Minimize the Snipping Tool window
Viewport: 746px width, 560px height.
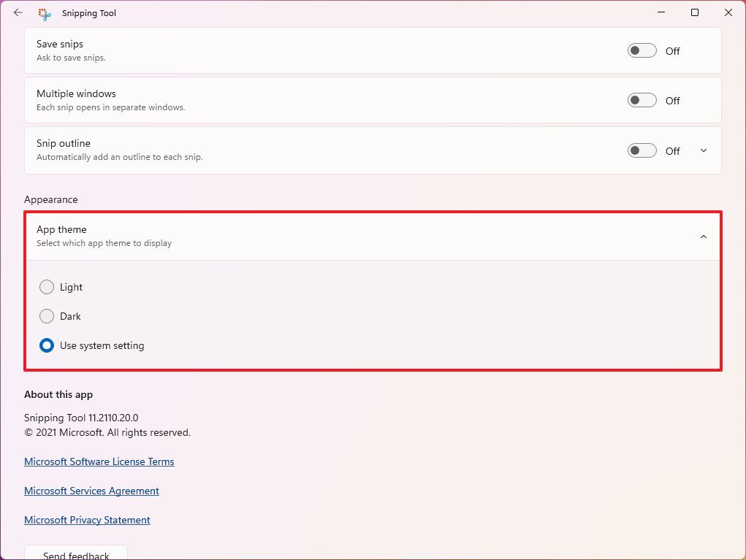(661, 12)
